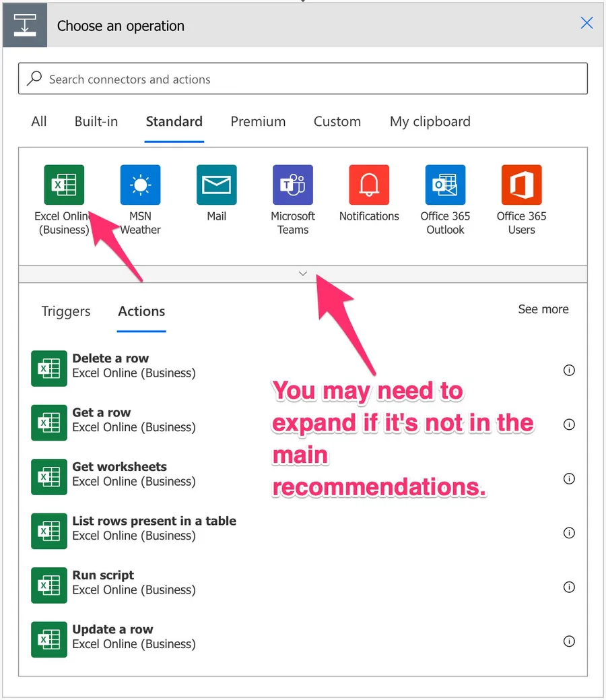Close the Choose an operation panel
This screenshot has height=700, width=606.
pyautogui.click(x=586, y=24)
